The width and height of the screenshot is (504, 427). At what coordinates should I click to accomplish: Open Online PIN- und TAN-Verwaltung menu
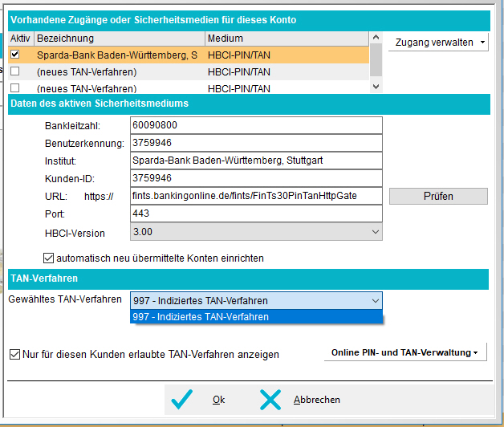pos(405,352)
